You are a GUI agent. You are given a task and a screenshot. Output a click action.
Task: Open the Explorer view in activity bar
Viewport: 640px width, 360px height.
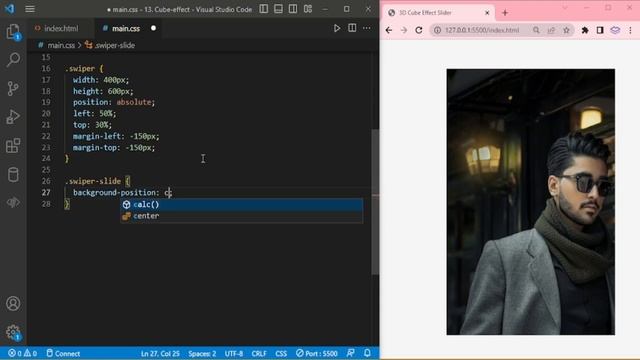(13, 32)
